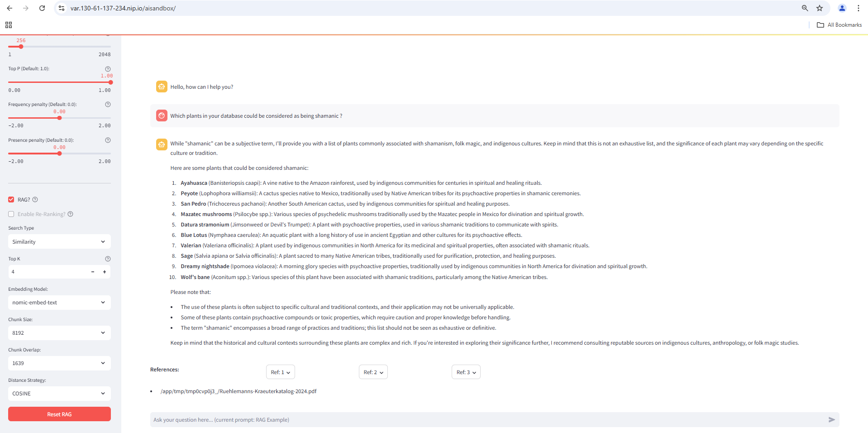Increase Top K with plus button
Screen dimensions: 868x433
(x=105, y=272)
